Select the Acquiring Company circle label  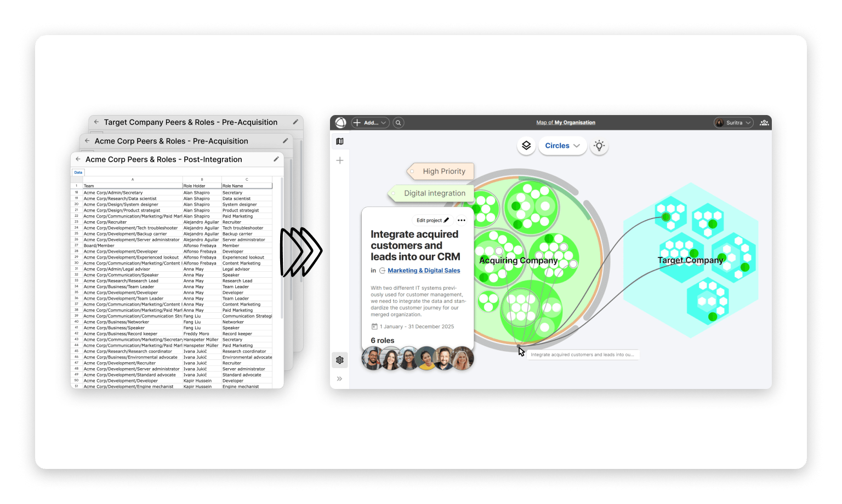coord(518,260)
